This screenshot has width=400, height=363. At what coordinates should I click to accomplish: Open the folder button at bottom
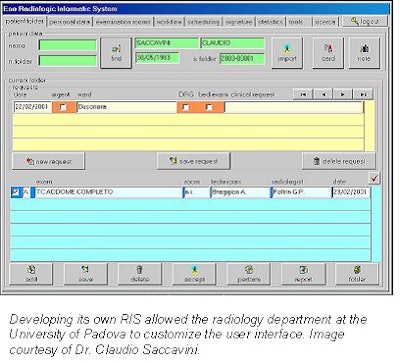pyautogui.click(x=357, y=274)
